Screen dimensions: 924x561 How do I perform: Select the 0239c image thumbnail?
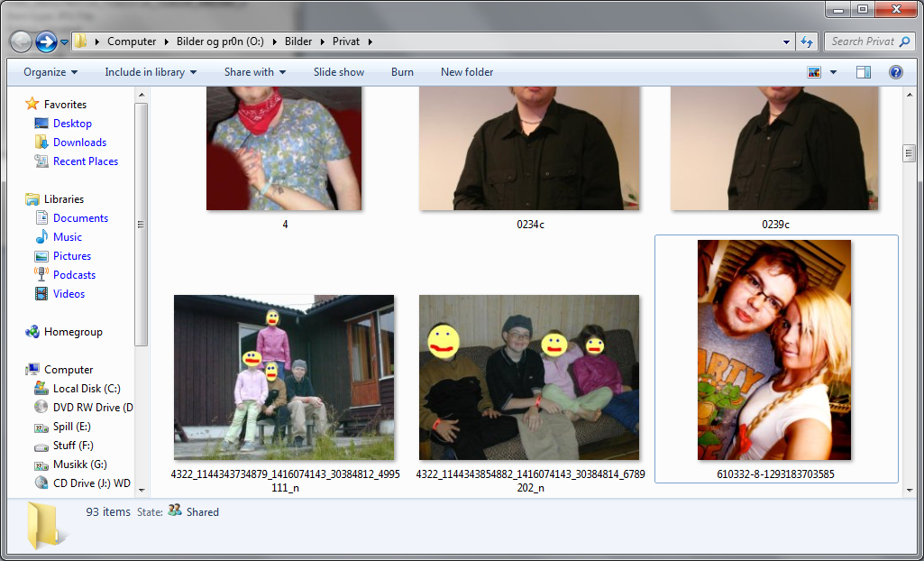click(774, 149)
